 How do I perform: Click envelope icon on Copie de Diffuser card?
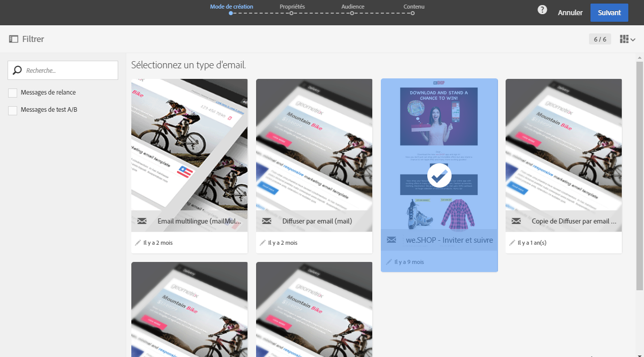pos(516,221)
